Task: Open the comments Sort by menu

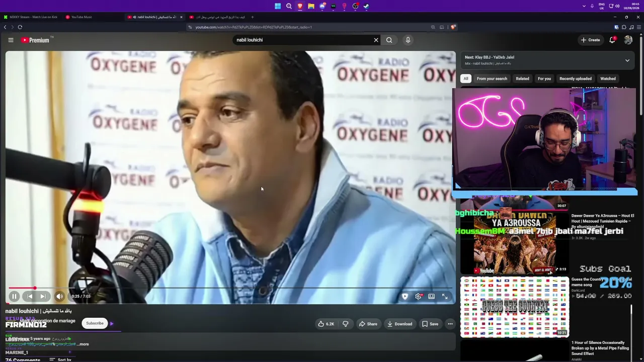Action: [x=60, y=359]
